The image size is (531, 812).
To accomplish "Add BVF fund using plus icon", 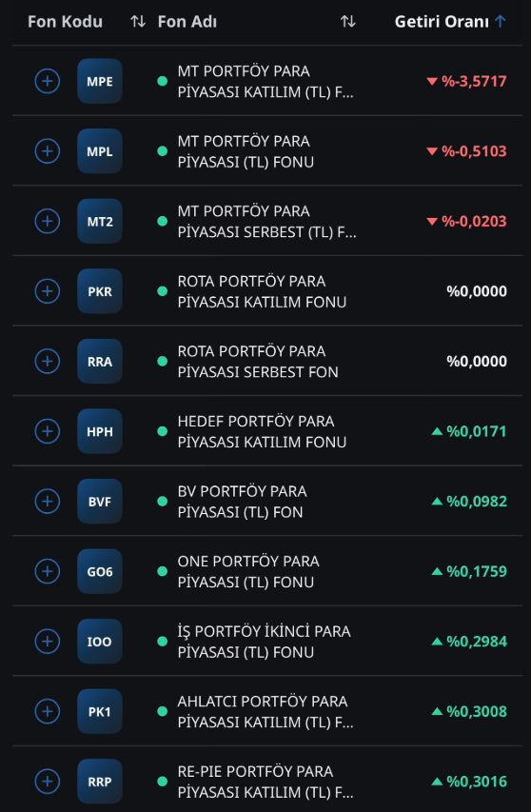I will click(47, 502).
